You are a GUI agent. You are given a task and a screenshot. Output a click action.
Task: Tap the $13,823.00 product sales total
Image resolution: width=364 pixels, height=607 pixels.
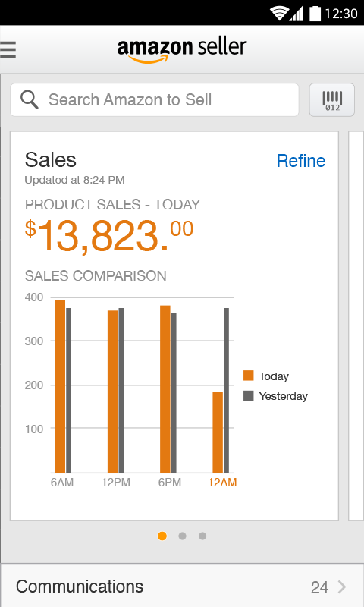109,235
